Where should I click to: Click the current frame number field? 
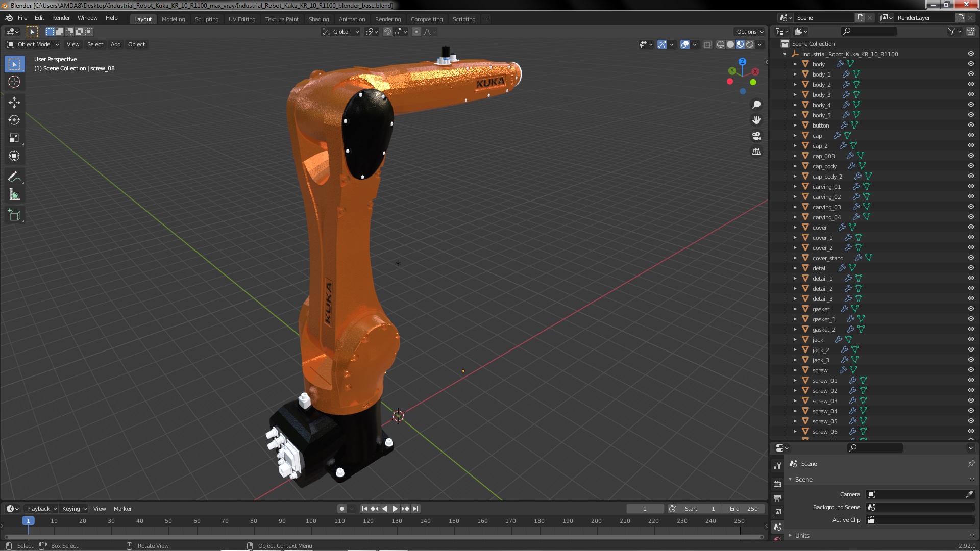pyautogui.click(x=645, y=509)
